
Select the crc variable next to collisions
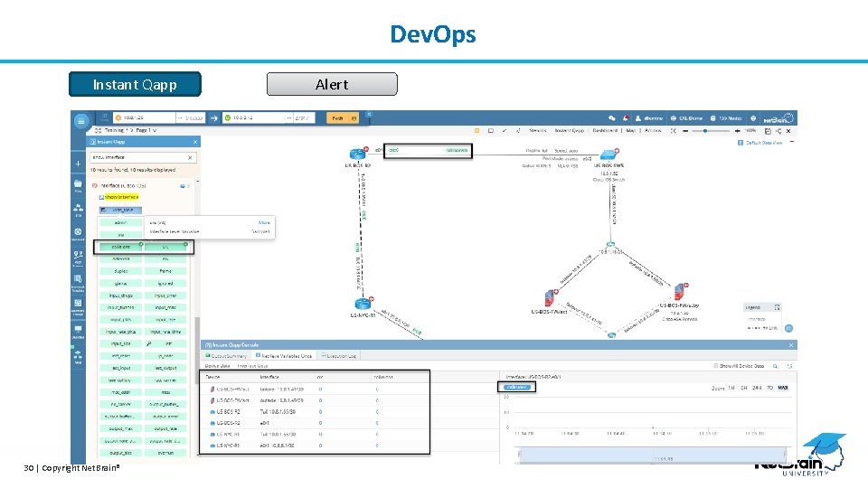[165, 247]
